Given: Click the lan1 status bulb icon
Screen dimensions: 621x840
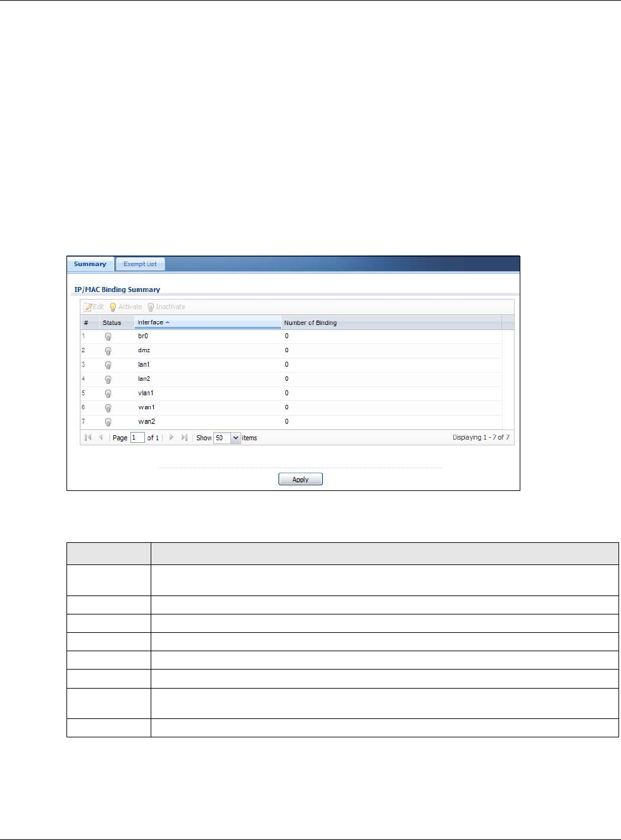Looking at the screenshot, I should click(108, 365).
